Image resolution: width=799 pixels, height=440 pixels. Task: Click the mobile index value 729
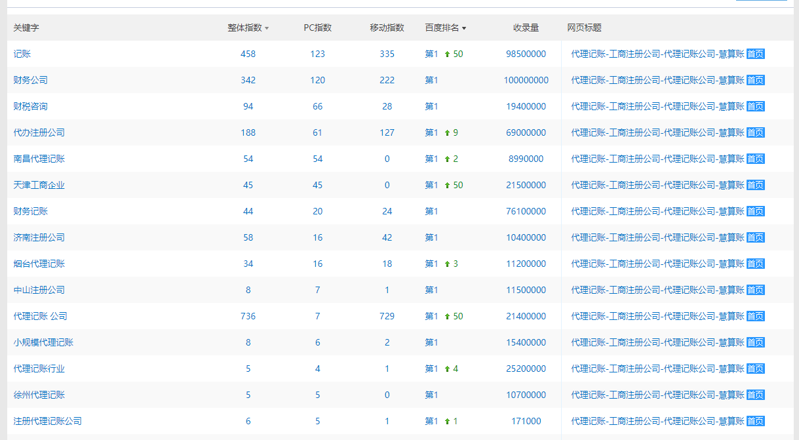387,316
